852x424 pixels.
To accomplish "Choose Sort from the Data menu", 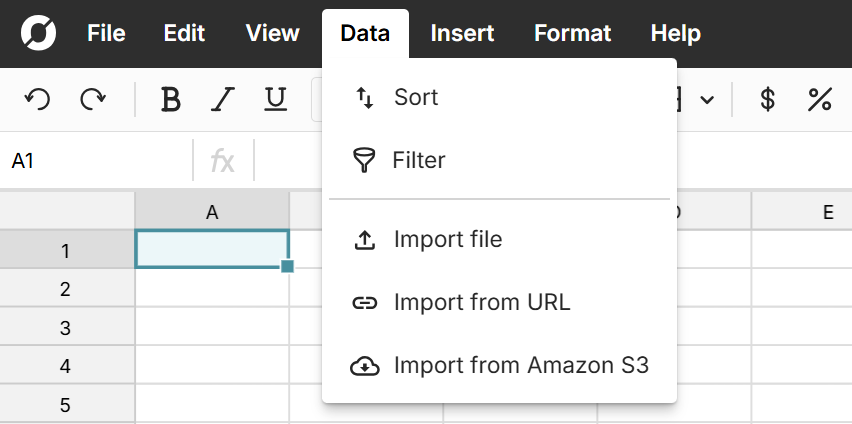I will pos(416,97).
